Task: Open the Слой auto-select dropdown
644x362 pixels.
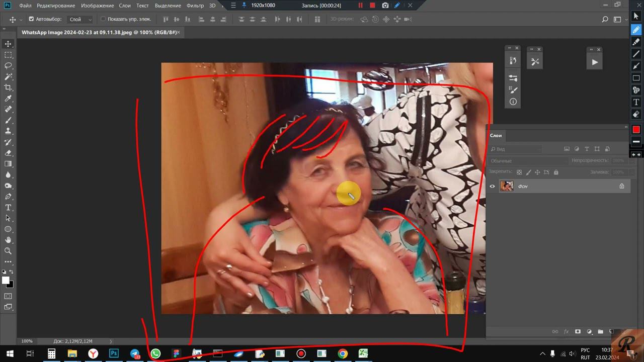Action: pyautogui.click(x=80, y=19)
